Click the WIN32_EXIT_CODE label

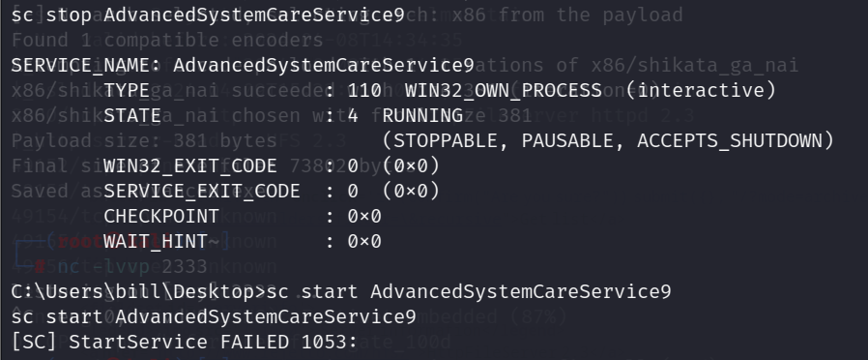(x=190, y=166)
